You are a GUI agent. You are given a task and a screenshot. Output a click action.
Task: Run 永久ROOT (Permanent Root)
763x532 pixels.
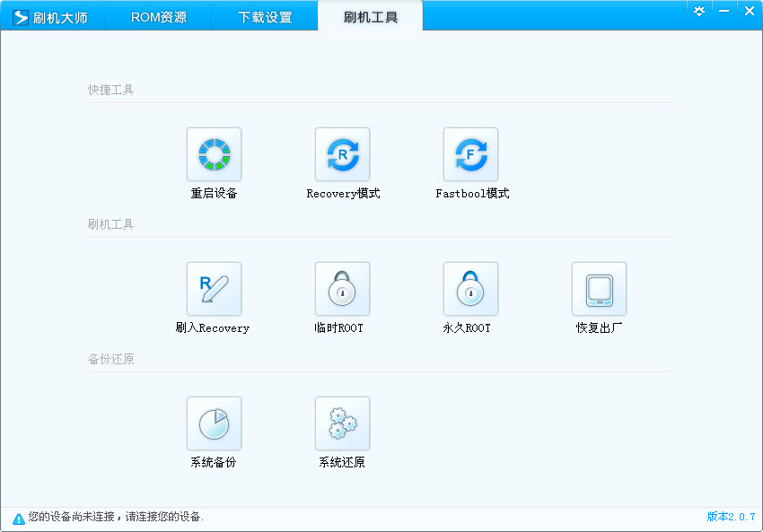click(469, 298)
